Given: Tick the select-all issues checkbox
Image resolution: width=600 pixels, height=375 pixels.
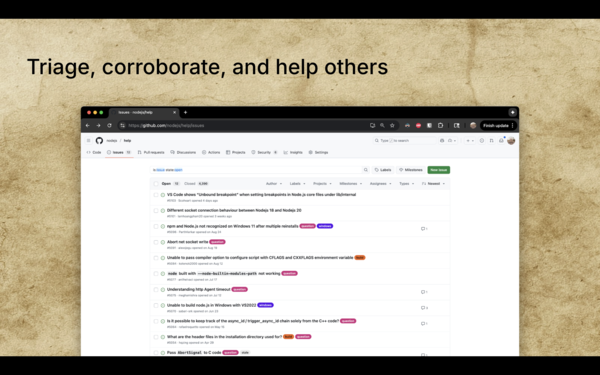Looking at the screenshot, I should pos(156,184).
